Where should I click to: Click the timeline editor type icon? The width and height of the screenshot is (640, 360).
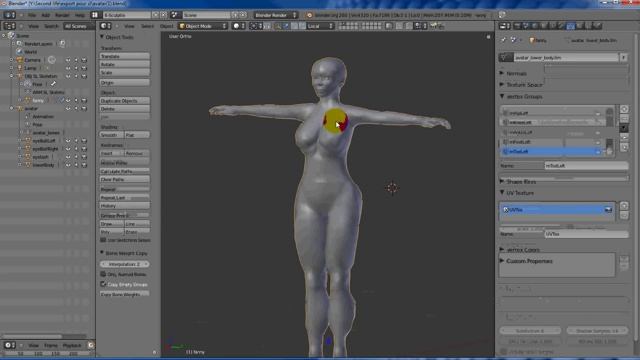coord(9,345)
